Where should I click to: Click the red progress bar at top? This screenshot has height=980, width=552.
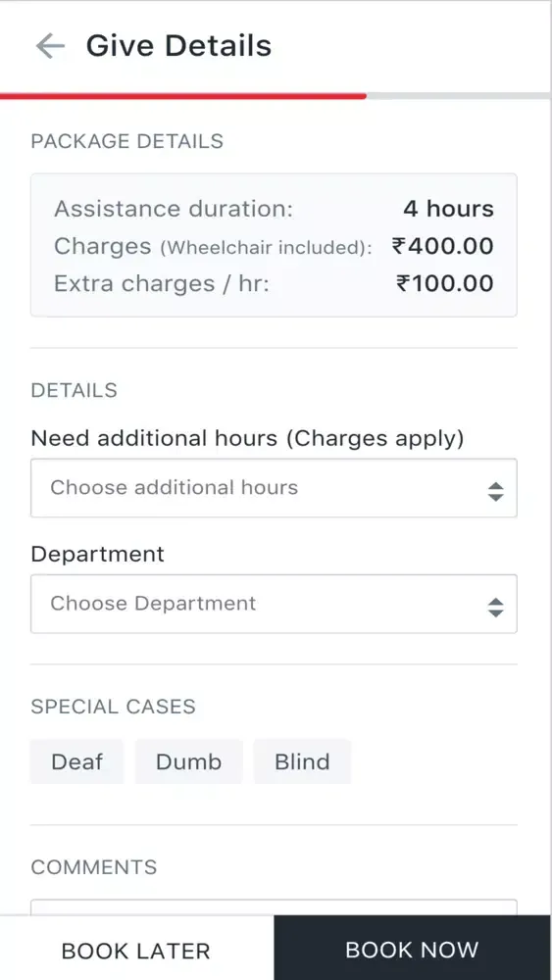pyautogui.click(x=183, y=96)
